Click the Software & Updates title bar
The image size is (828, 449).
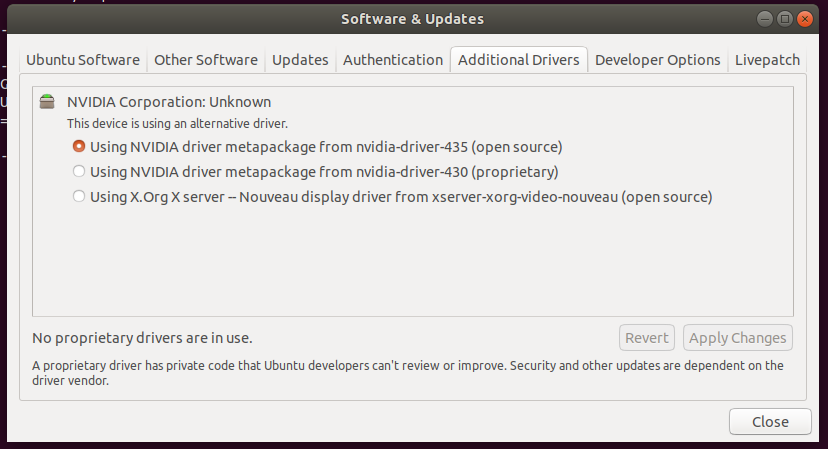click(x=414, y=19)
